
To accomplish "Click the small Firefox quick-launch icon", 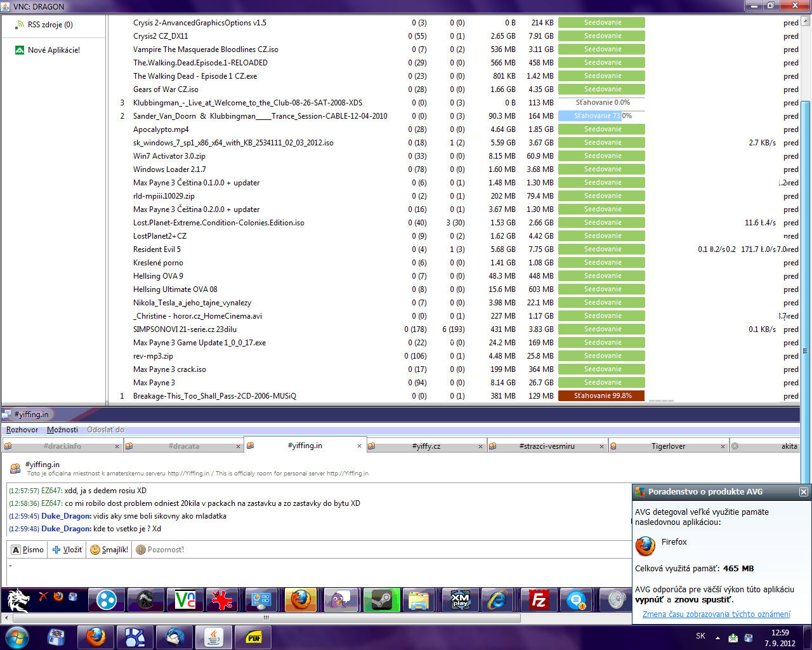I will point(58,596).
